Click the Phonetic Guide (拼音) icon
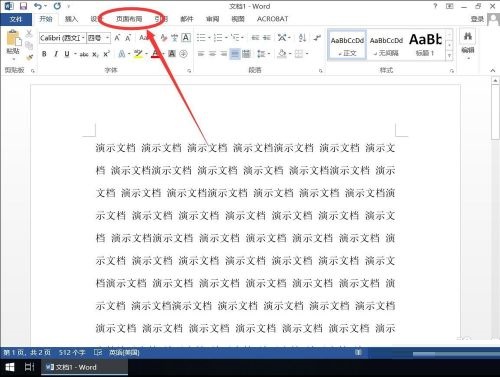 coord(174,38)
